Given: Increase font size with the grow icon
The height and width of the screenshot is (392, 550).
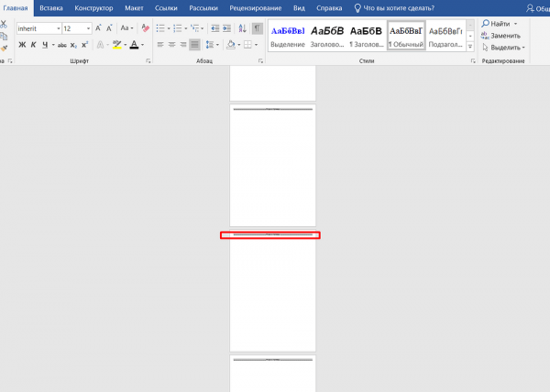Looking at the screenshot, I should click(99, 28).
